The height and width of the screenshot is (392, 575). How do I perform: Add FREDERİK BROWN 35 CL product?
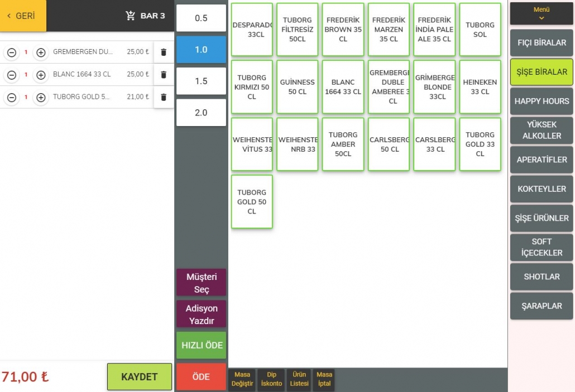343,30
